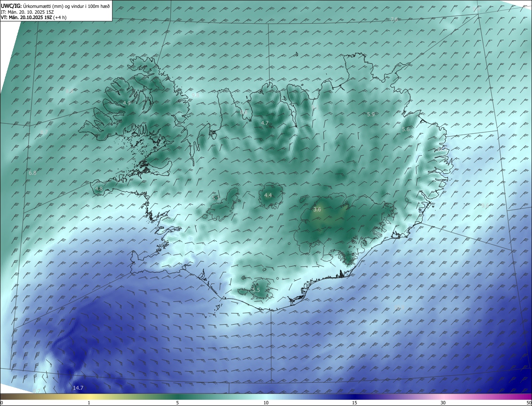Click the 9.8 value label on the map
Viewport: 532px width, 406px height.
(195, 95)
